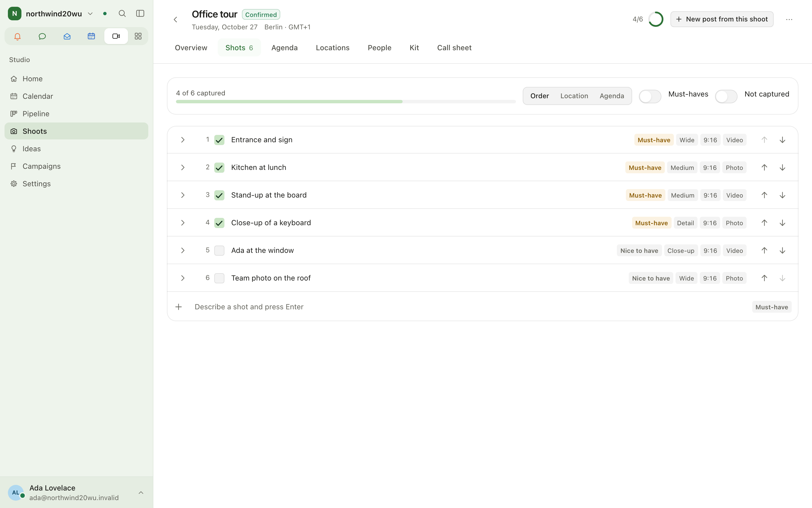Expand the Close-up of a keyboard row
This screenshot has width=812, height=508.
tap(183, 223)
